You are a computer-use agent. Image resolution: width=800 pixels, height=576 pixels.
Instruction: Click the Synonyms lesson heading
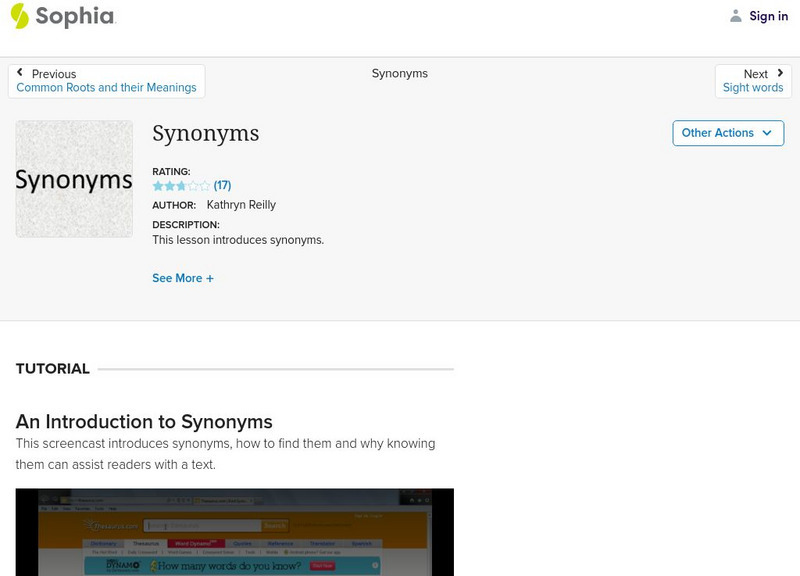click(205, 133)
